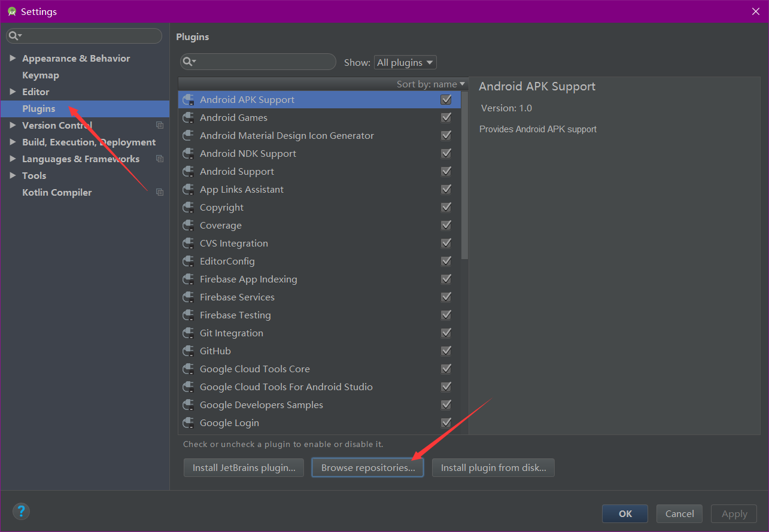The width and height of the screenshot is (769, 532).
Task: Click Install plugin from disk button
Action: [493, 468]
